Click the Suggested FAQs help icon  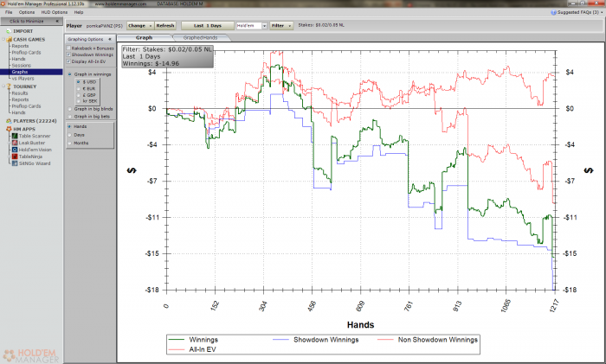coord(553,12)
